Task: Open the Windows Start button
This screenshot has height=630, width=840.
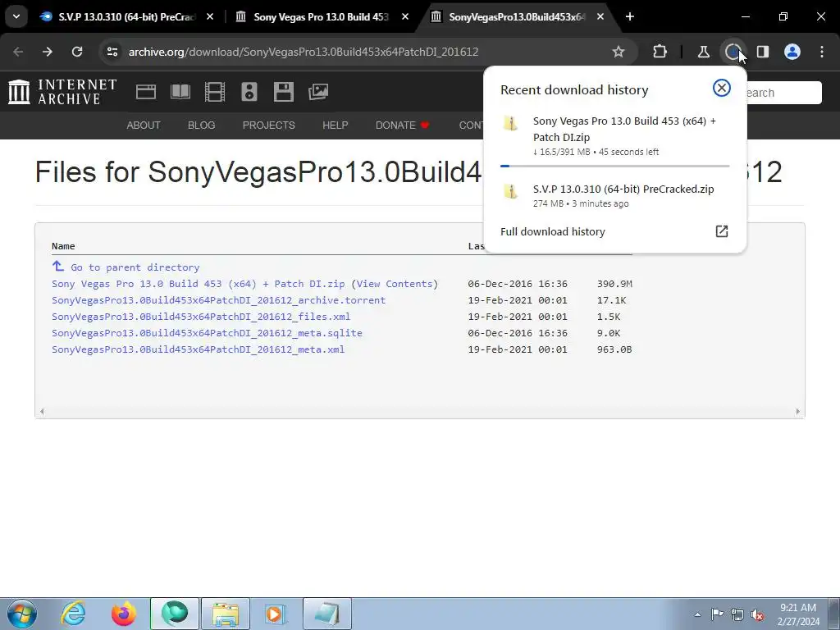Action: pos(21,614)
